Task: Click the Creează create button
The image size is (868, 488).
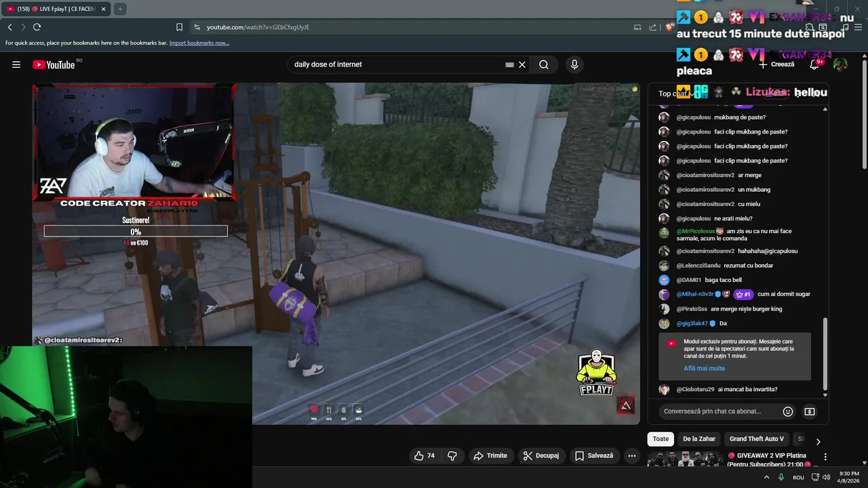Action: click(x=776, y=64)
